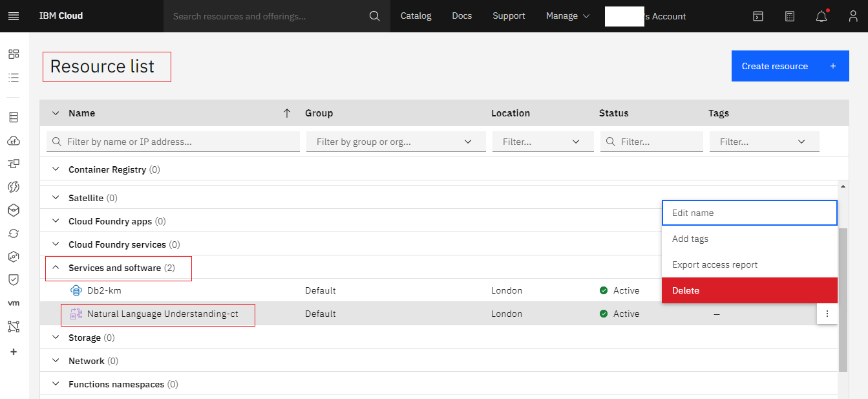Image resolution: width=868 pixels, height=399 pixels.
Task: Select Add tags from the context menu
Action: click(x=750, y=239)
